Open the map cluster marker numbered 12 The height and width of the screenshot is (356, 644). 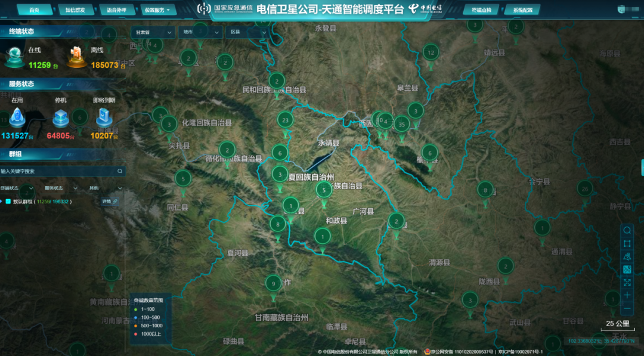tap(431, 52)
